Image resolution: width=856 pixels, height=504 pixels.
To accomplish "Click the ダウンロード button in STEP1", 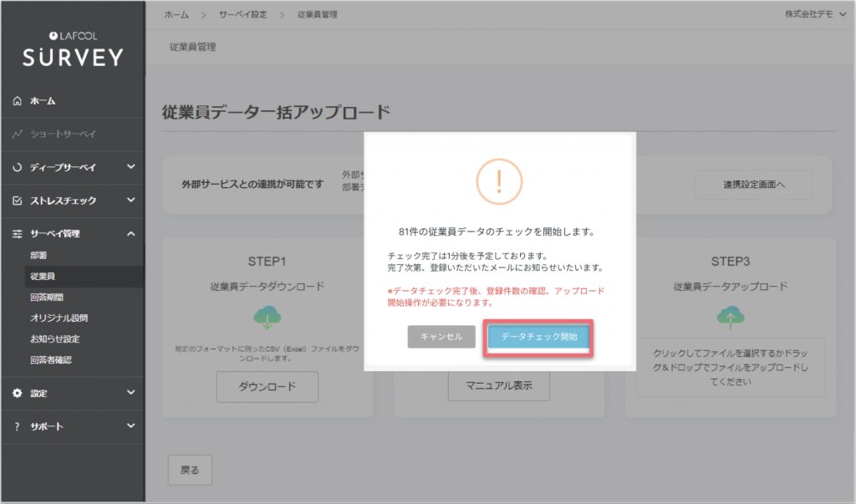I will [x=267, y=387].
